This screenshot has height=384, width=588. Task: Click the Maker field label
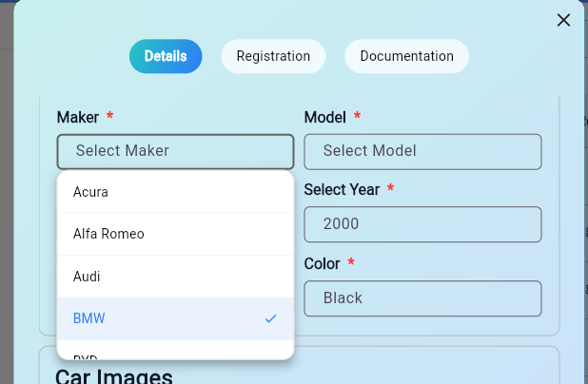tap(76, 117)
